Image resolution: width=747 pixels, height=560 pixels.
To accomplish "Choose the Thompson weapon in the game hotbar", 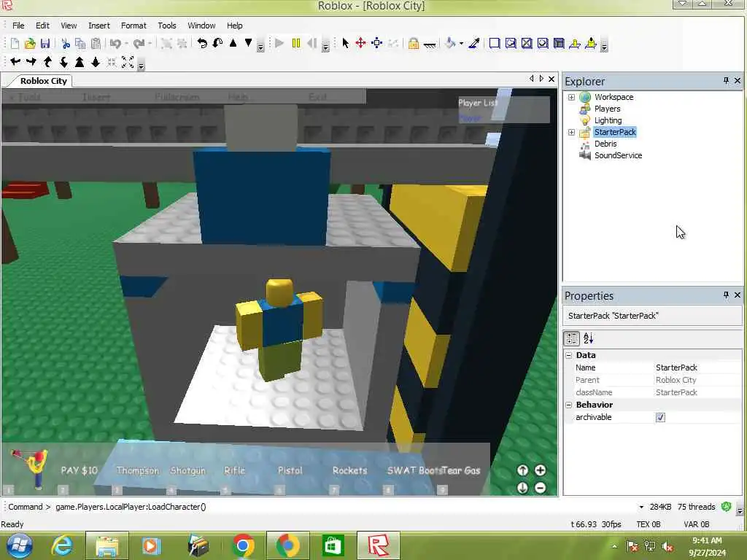I will pos(137,470).
